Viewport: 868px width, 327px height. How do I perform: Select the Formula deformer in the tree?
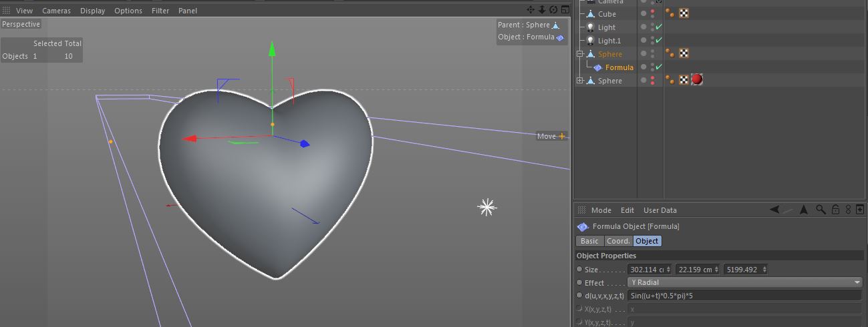pyautogui.click(x=619, y=67)
